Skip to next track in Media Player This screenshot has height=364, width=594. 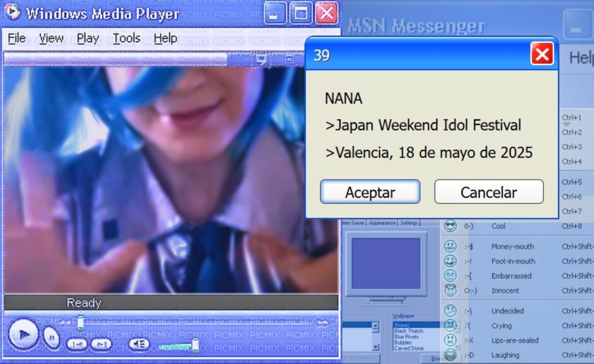(101, 344)
